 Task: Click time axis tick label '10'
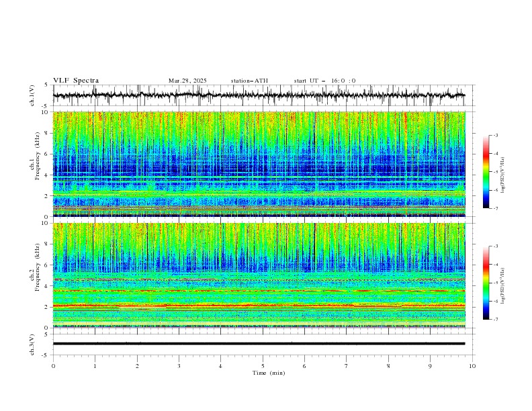point(472,366)
